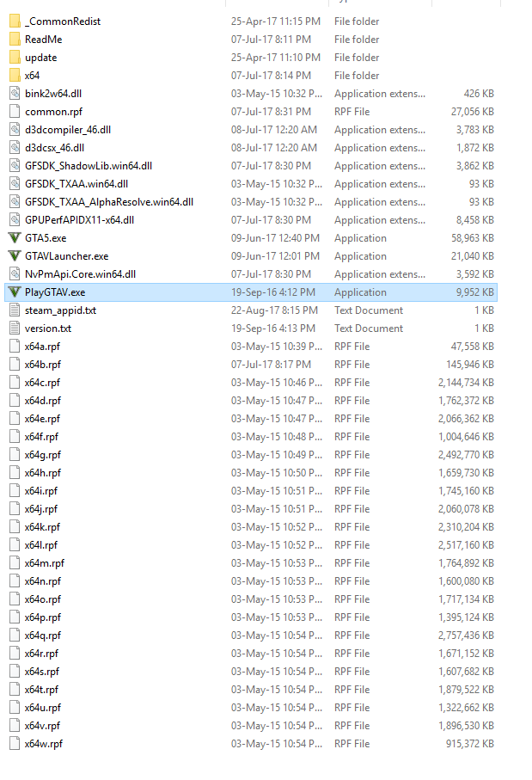Select the steam_appid.txt document icon
This screenshot has width=532, height=780.
pos(15,310)
